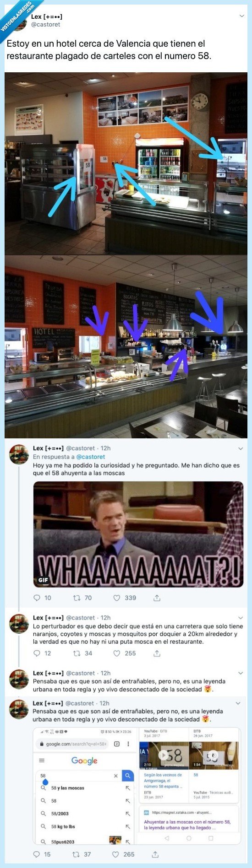Select the '58 kg to lbs' suggestion

(x=63, y=826)
